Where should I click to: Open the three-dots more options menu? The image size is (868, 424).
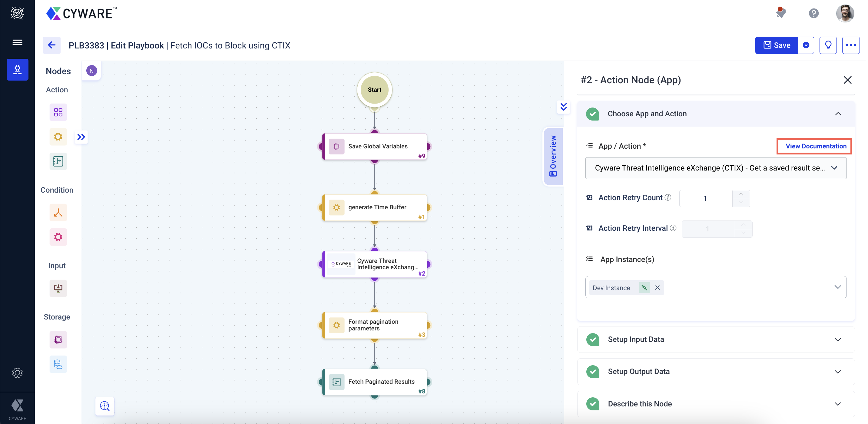pyautogui.click(x=850, y=45)
